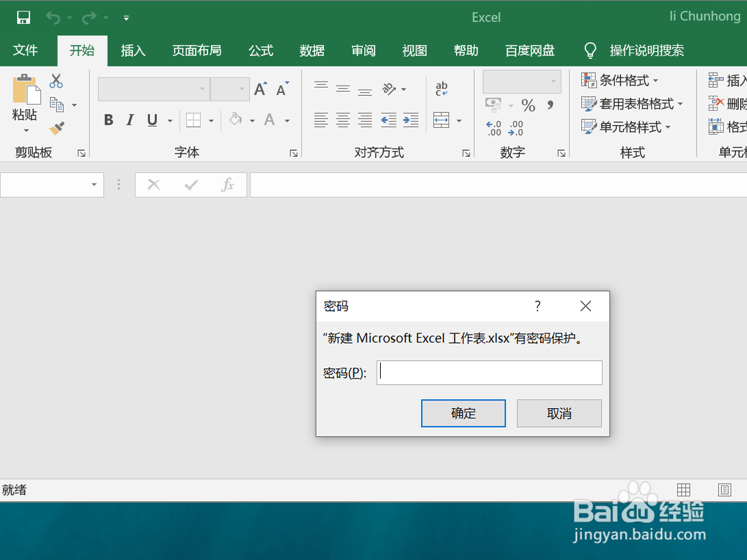Open the 字体 dialog launcher
747x560 pixels.
click(294, 153)
